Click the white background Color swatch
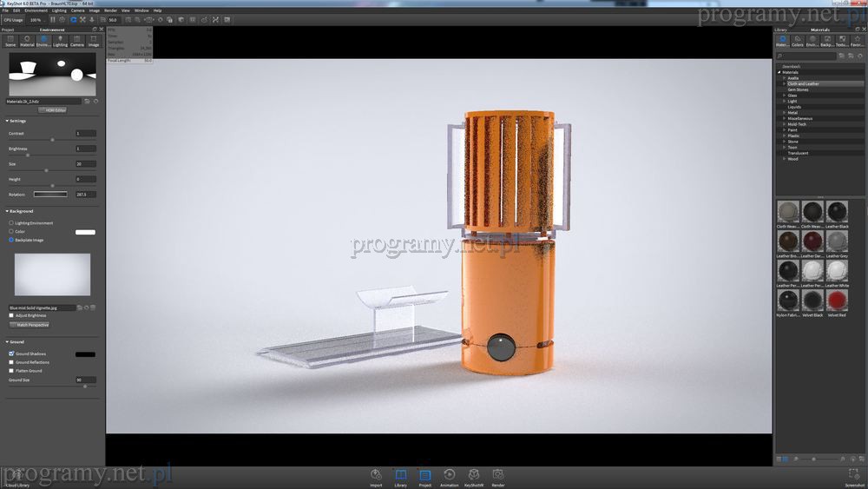868x489 pixels. 85,232
